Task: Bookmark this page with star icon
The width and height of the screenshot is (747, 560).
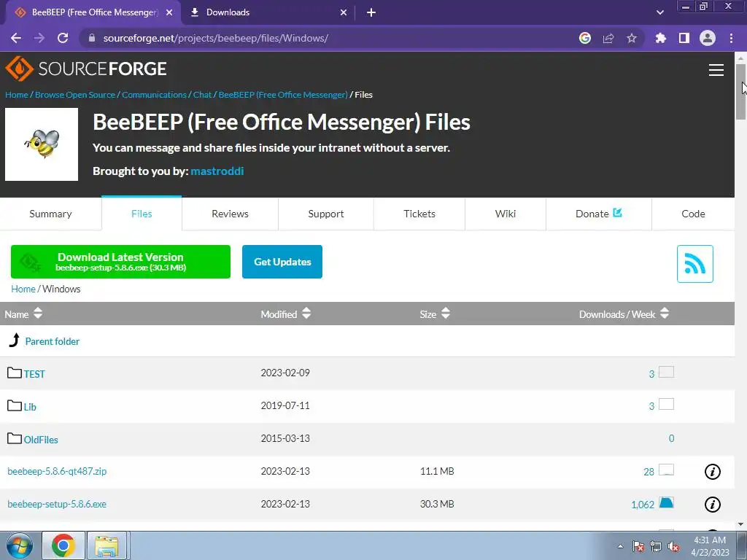Action: point(632,38)
